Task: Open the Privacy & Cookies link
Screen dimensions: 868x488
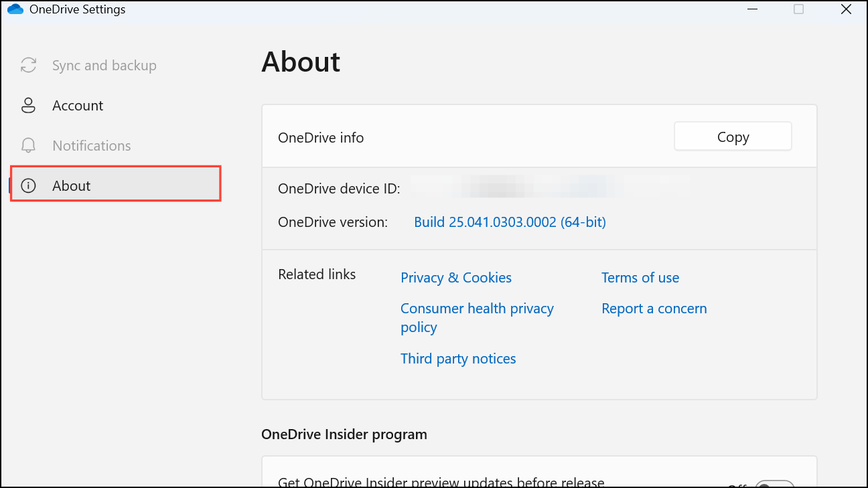Action: pyautogui.click(x=456, y=277)
